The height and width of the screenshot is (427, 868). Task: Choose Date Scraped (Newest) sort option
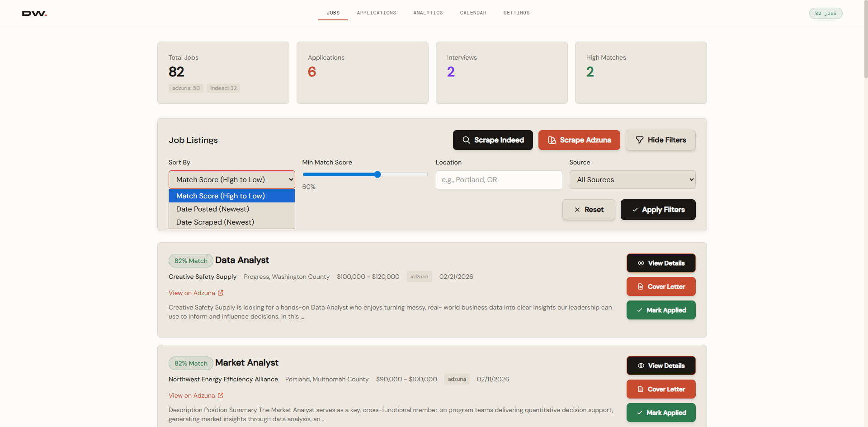(232, 222)
